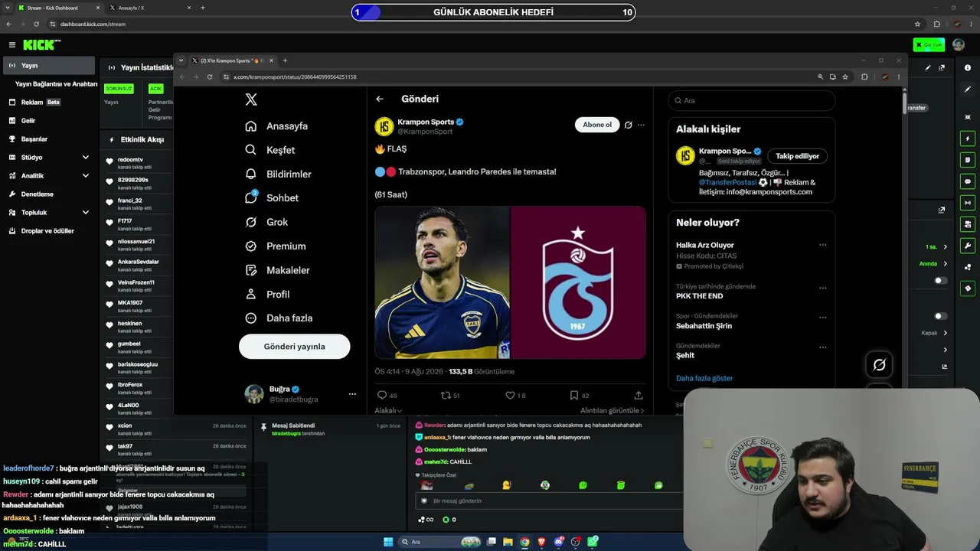This screenshot has height=551, width=980.
Task: Repost the Krampon Sports tweet
Action: [x=446, y=395]
